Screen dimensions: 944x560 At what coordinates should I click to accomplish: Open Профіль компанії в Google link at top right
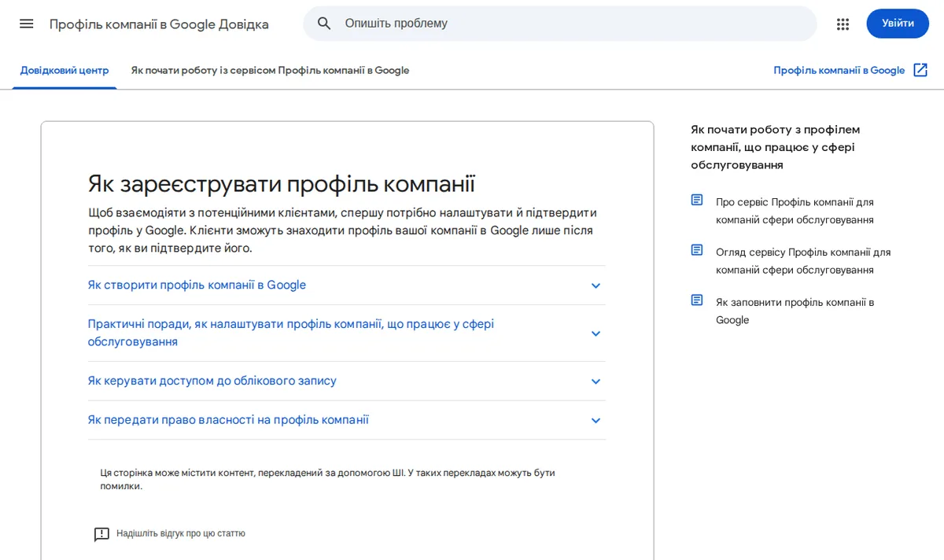click(839, 70)
